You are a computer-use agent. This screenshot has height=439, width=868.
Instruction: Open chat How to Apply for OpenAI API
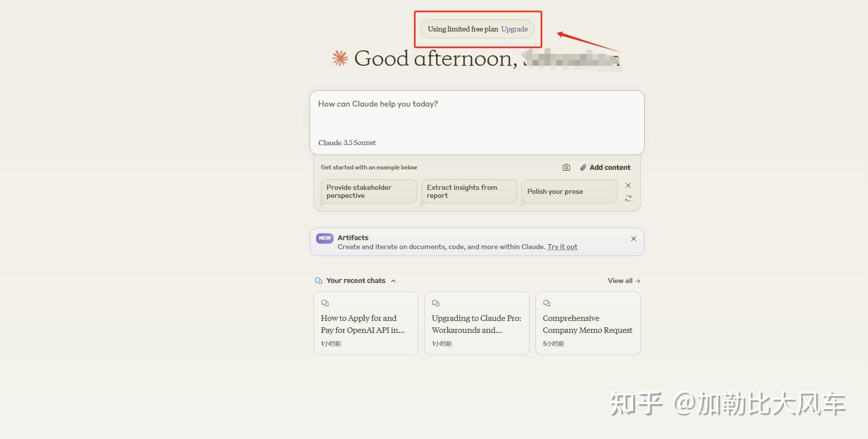click(x=366, y=323)
